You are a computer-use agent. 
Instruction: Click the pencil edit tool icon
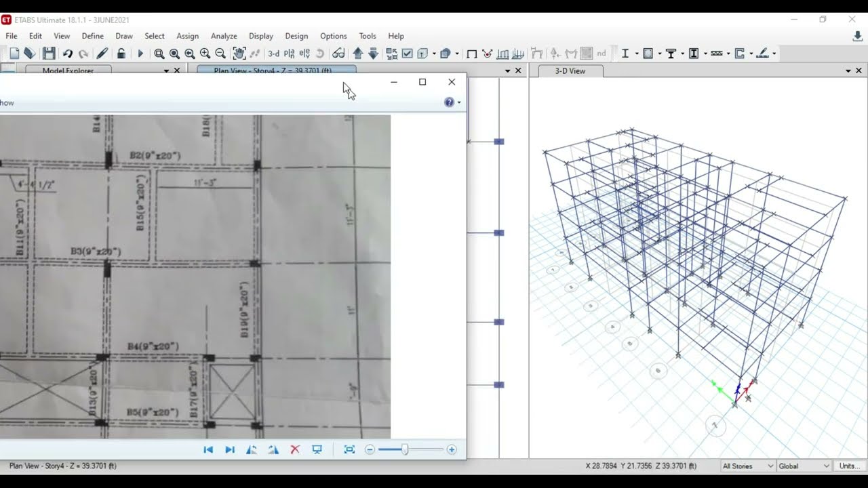click(102, 54)
